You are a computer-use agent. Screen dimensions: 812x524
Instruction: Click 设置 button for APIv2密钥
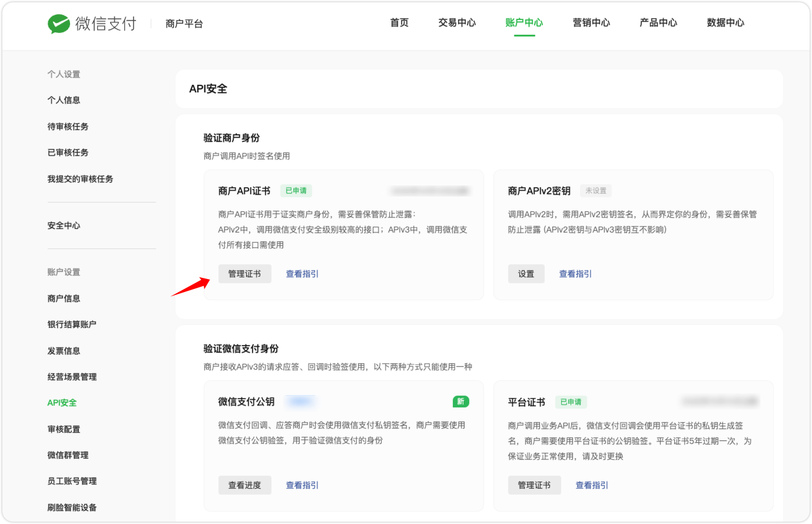tap(526, 274)
